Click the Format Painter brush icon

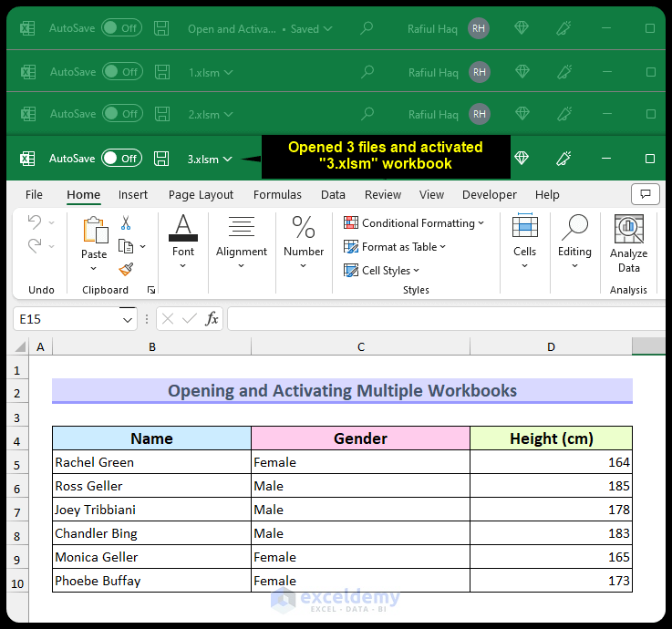pyautogui.click(x=126, y=269)
